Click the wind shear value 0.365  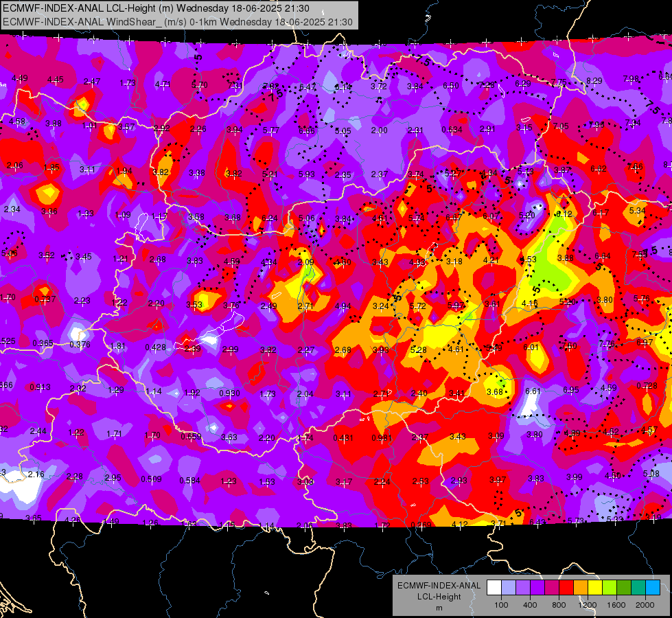coord(43,343)
